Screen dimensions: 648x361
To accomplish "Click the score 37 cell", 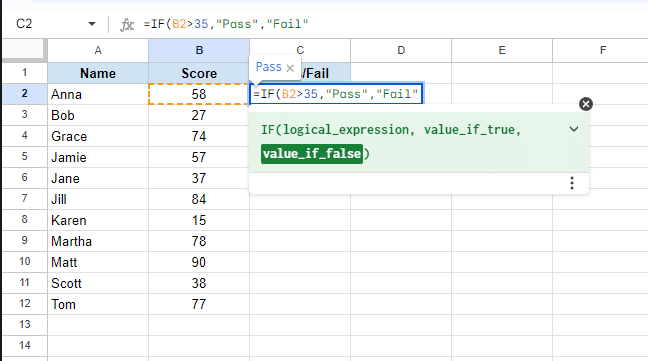I will pos(199,178).
